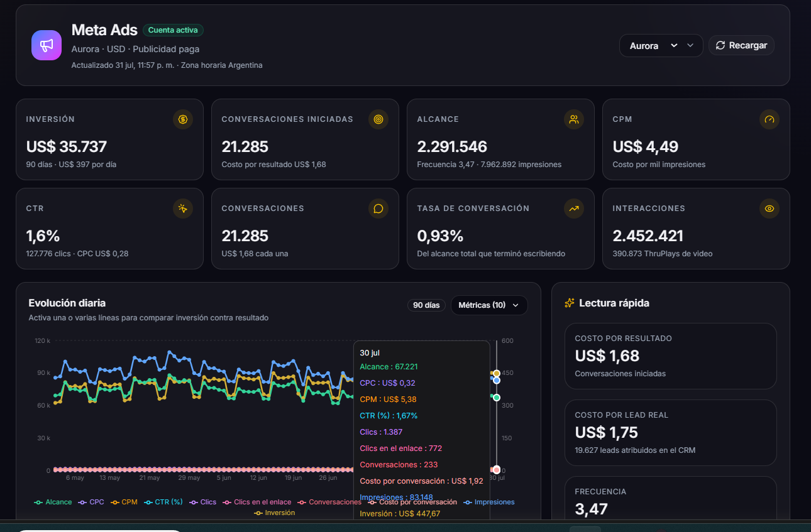
Task: Click the trending arrow icon in Tasa de Conversación card
Action: 574,209
